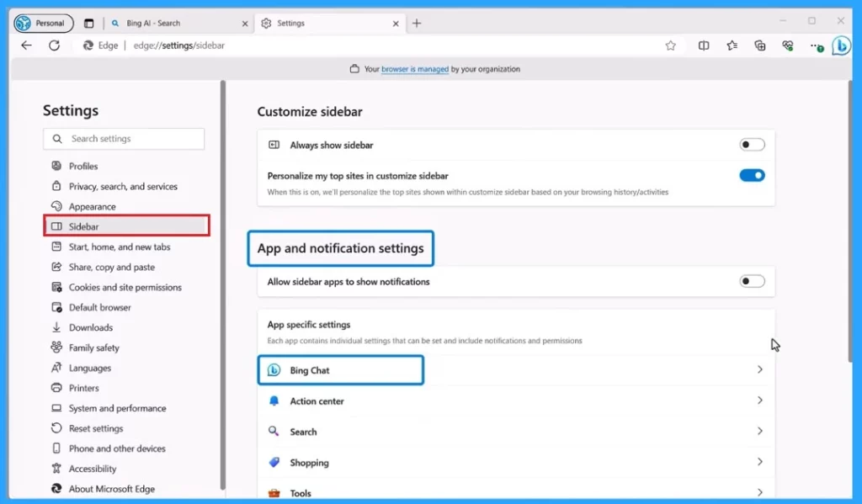
Task: Switch to the Bing AI - Search tab
Action: click(x=179, y=23)
